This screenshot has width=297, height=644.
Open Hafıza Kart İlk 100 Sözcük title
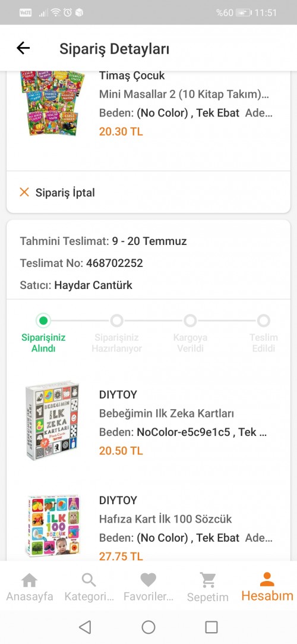[165, 519]
